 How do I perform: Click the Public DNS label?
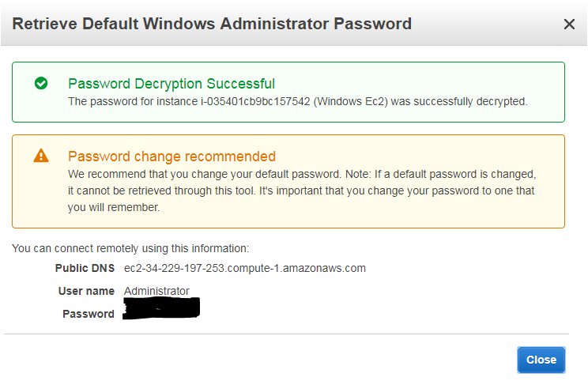tap(85, 268)
